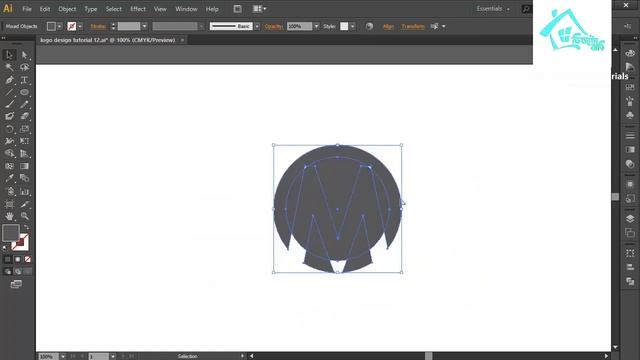The height and width of the screenshot is (360, 640).
Task: Open stroke color dropdown in control bar
Action: click(80, 26)
